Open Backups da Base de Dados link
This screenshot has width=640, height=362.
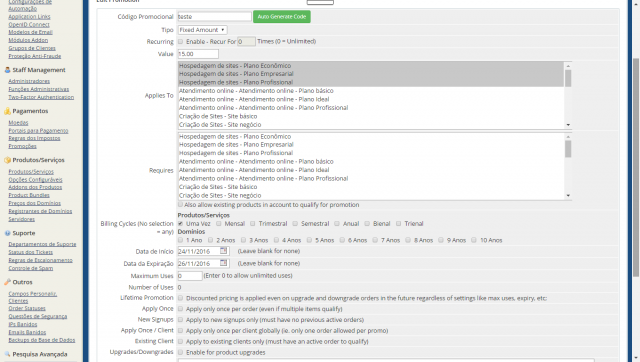pos(42,340)
